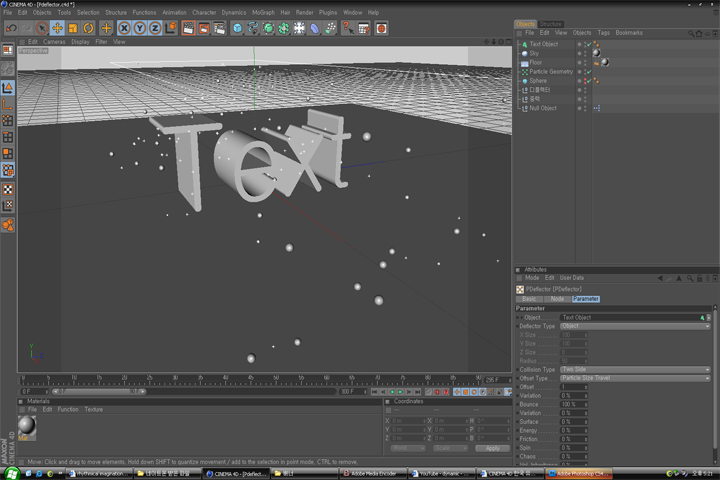Switch the coordinate system icon
Screen dimensions: 720x480
tap(171, 28)
